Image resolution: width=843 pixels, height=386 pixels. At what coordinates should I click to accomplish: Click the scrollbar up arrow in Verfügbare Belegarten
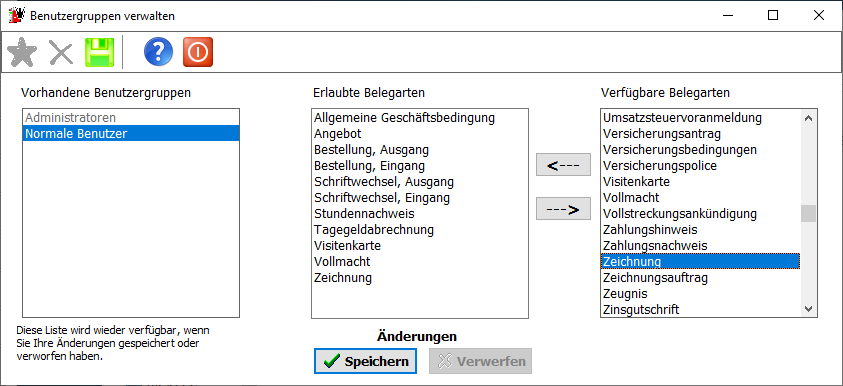(808, 118)
